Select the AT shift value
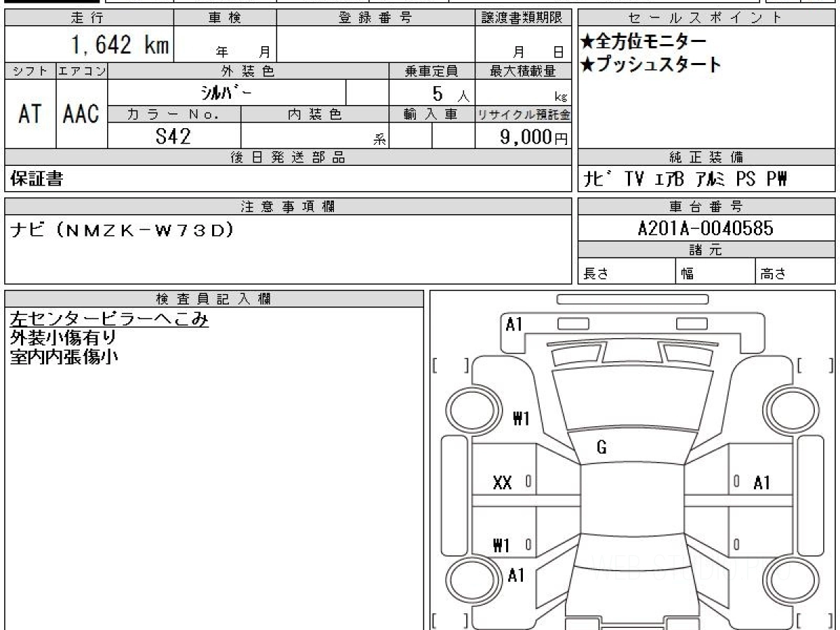 point(30,114)
